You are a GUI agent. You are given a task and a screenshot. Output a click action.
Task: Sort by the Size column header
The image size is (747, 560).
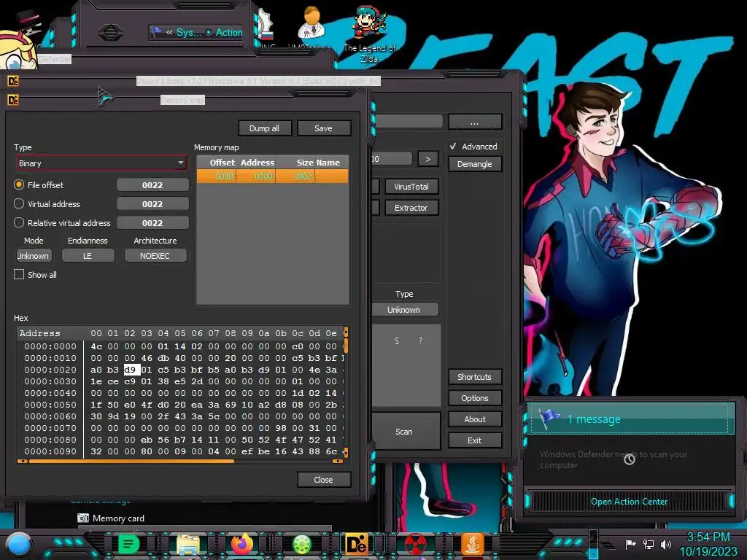295,163
